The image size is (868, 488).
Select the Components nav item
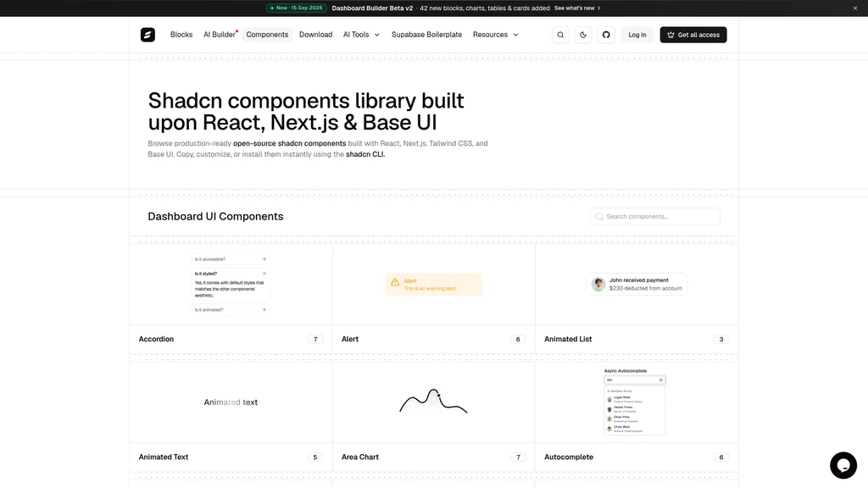[x=267, y=35]
